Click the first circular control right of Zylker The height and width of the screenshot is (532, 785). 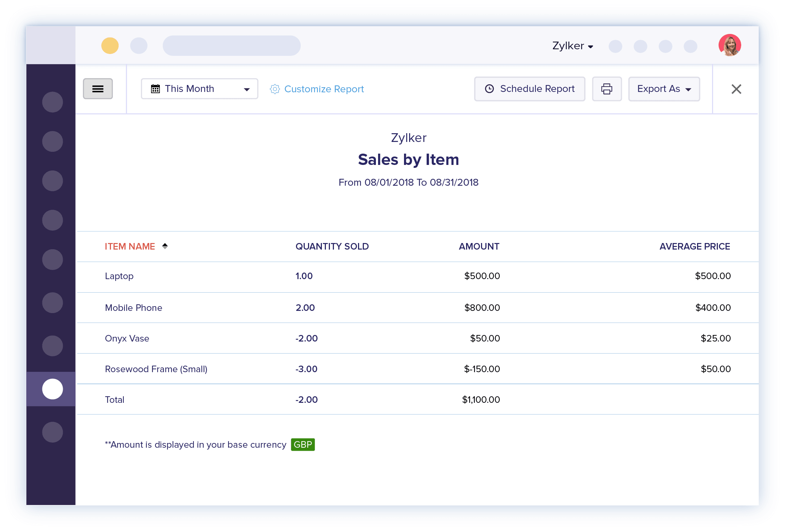615,46
